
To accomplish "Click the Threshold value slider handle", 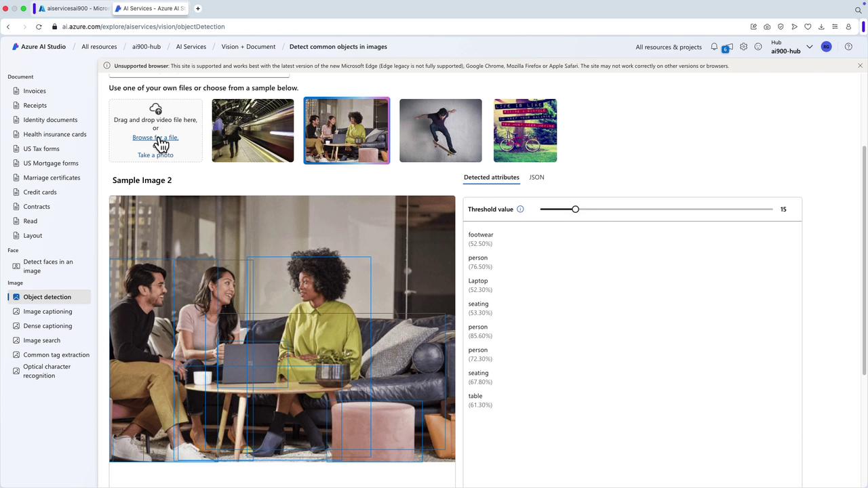I will pyautogui.click(x=575, y=209).
